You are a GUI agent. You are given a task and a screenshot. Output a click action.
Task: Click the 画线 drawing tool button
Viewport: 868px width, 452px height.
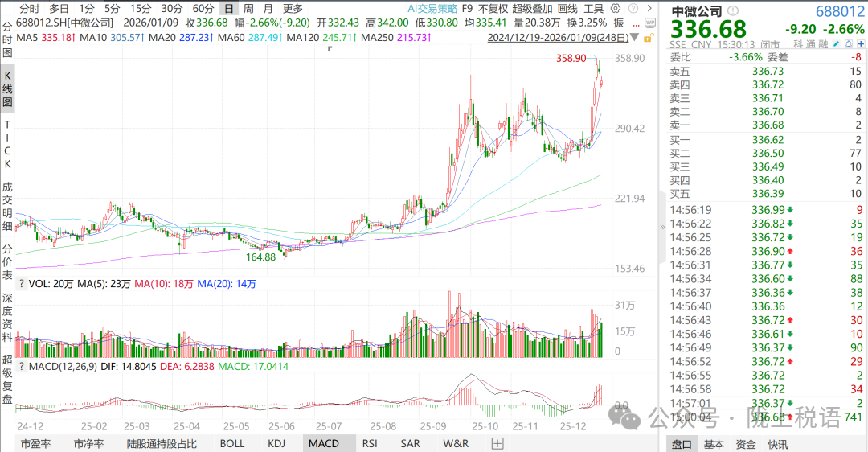point(567,8)
